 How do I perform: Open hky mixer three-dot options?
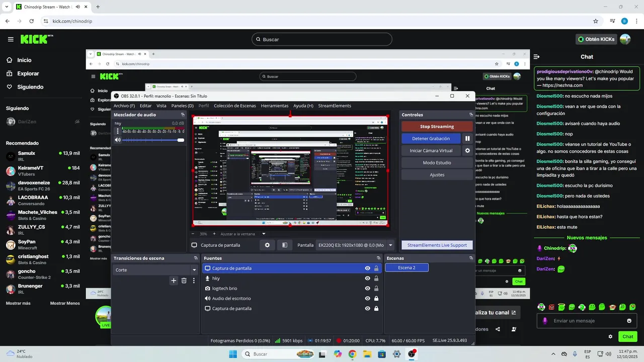(118, 131)
